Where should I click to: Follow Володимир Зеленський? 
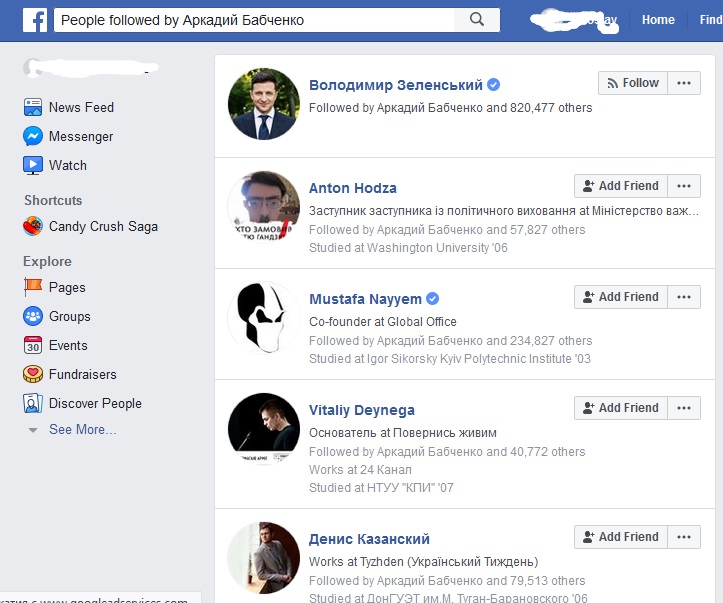click(632, 83)
